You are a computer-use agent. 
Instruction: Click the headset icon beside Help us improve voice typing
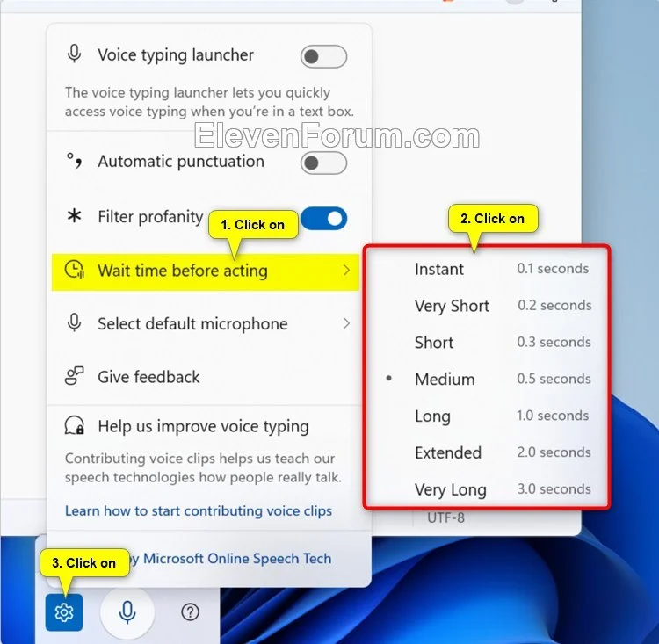coord(75,425)
